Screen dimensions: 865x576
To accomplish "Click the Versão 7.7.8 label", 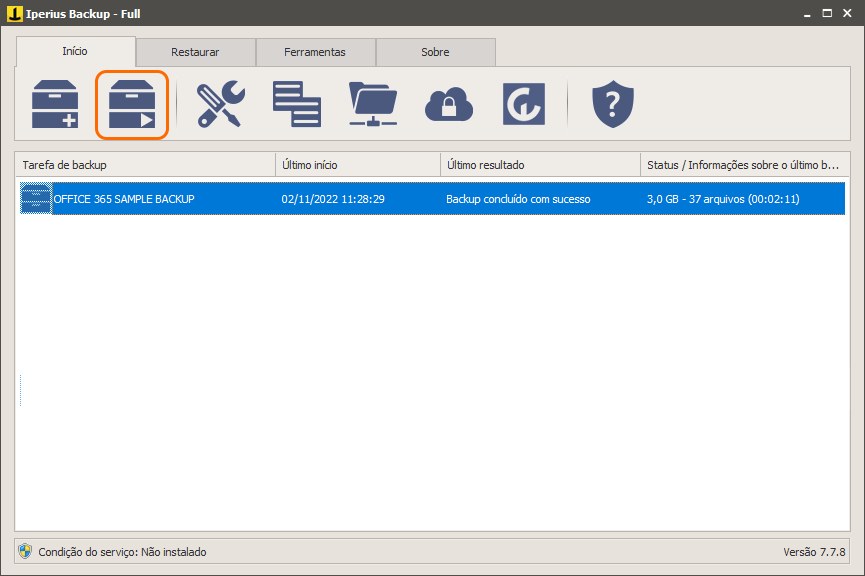I will (814, 552).
